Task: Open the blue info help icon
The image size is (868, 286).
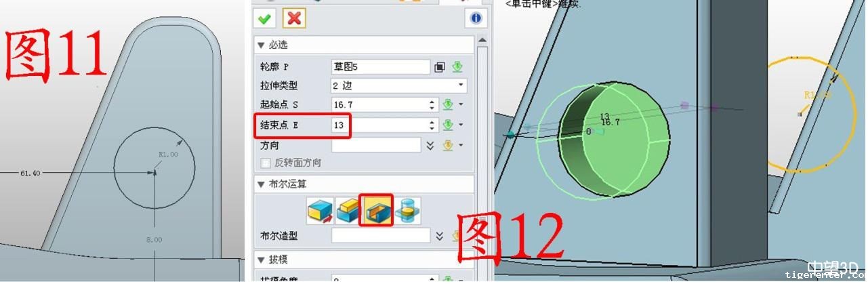Action: click(x=476, y=18)
